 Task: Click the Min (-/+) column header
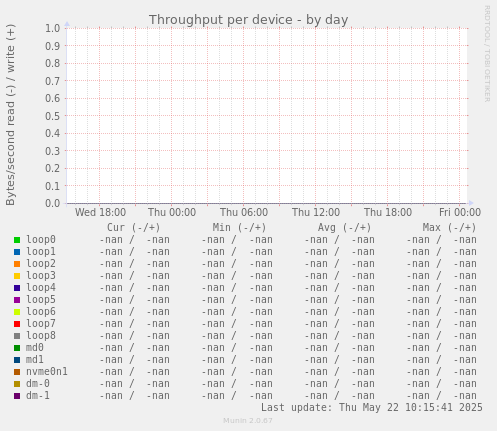point(239,228)
